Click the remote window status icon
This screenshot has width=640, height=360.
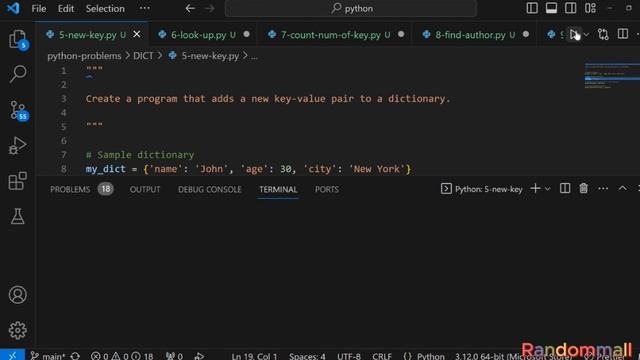[12, 355]
